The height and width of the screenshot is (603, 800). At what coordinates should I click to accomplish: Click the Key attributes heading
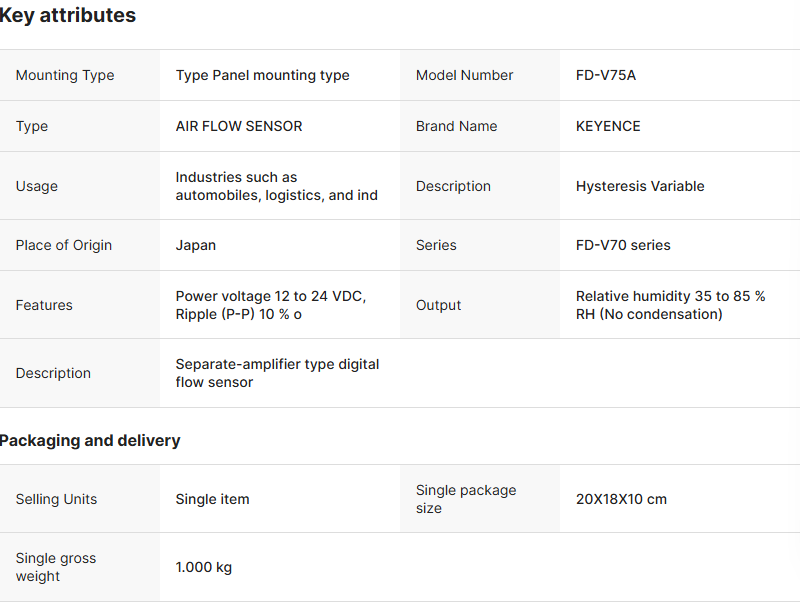coord(68,16)
